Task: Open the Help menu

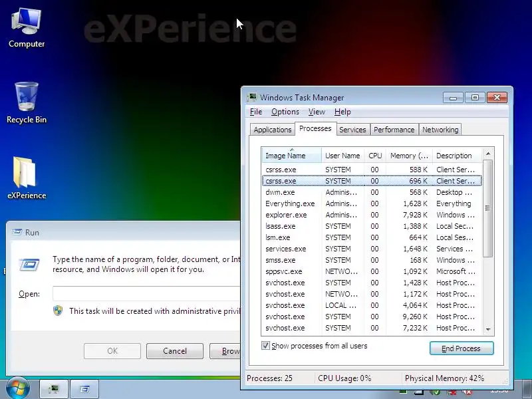Action: tap(342, 112)
